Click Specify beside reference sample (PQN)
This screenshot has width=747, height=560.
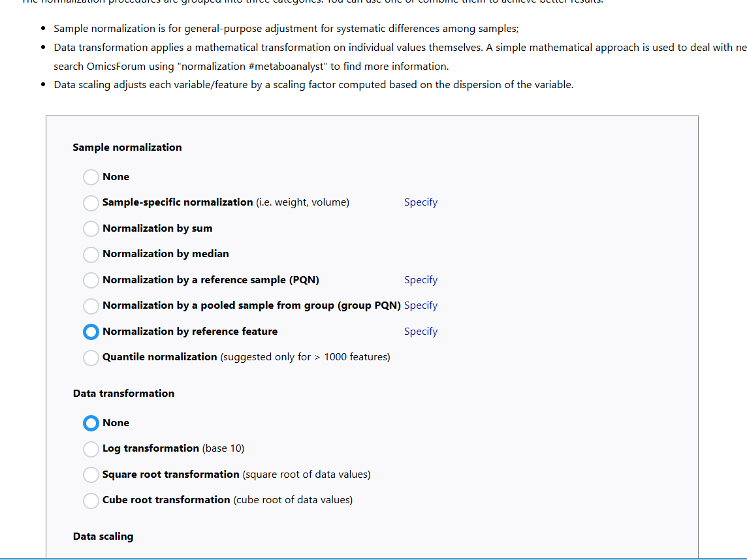click(421, 280)
